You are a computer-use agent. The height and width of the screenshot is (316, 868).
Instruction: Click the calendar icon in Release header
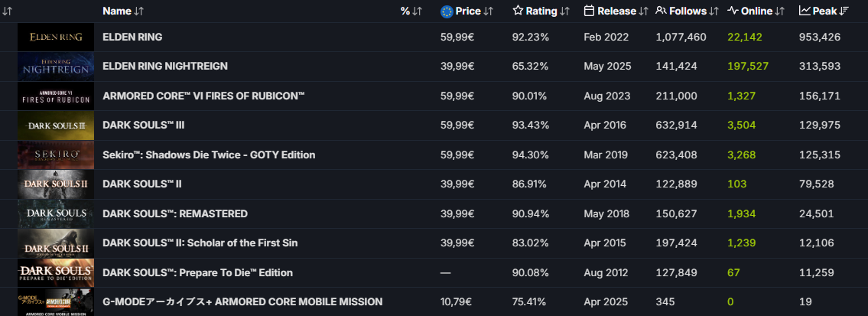point(589,11)
